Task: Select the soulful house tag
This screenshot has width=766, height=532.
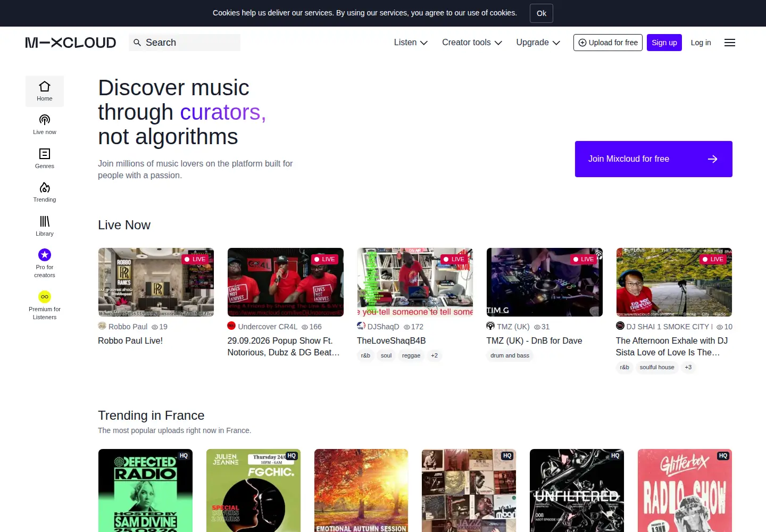Action: pos(657,367)
